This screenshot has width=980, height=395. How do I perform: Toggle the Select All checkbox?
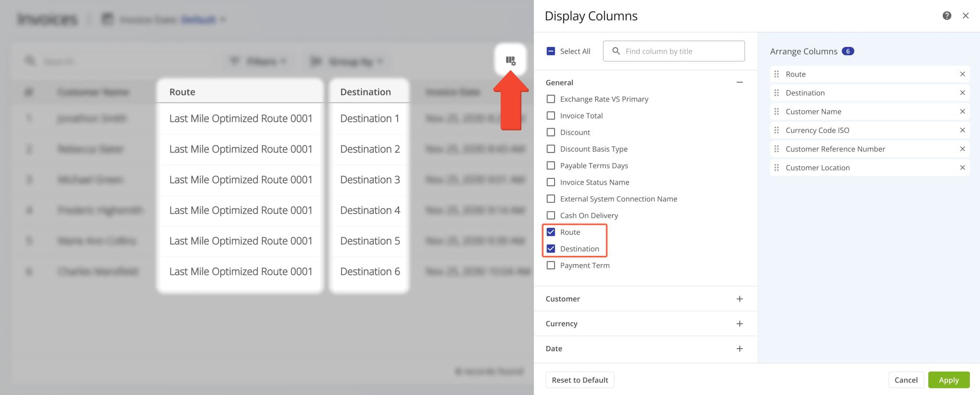click(551, 51)
